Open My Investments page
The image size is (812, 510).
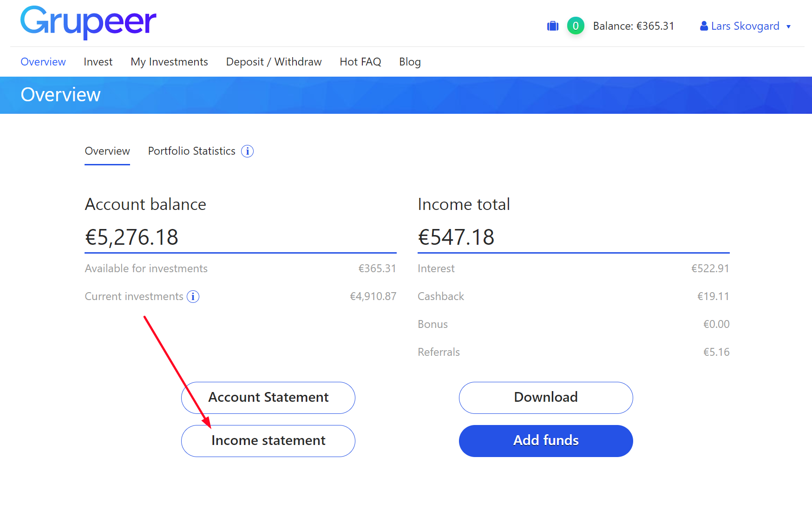click(x=169, y=62)
